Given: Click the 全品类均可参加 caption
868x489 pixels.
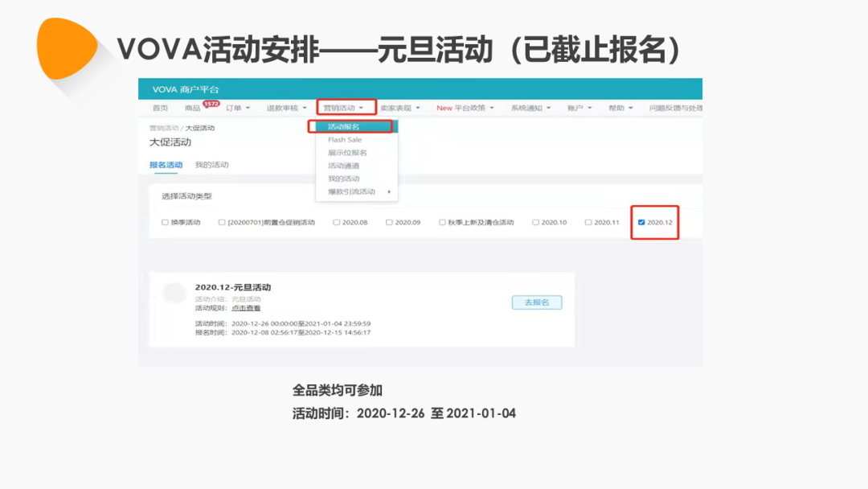Looking at the screenshot, I should [337, 390].
